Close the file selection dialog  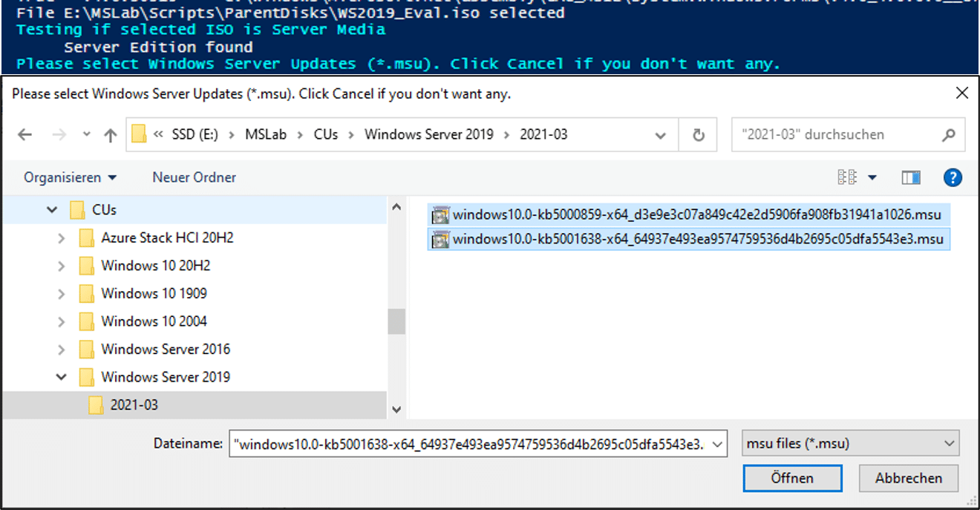(961, 94)
